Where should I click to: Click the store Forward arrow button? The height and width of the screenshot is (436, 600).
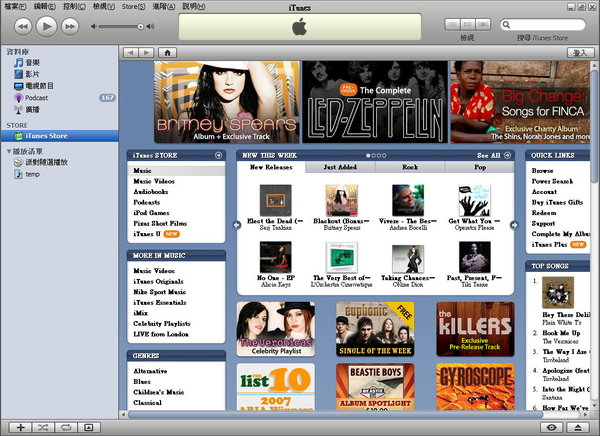(x=146, y=53)
